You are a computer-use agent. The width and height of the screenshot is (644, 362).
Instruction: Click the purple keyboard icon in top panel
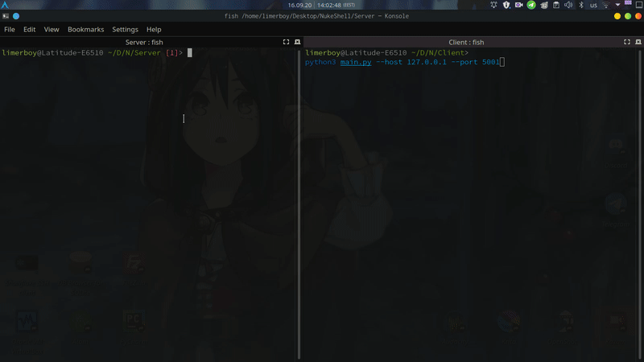pyautogui.click(x=628, y=3)
